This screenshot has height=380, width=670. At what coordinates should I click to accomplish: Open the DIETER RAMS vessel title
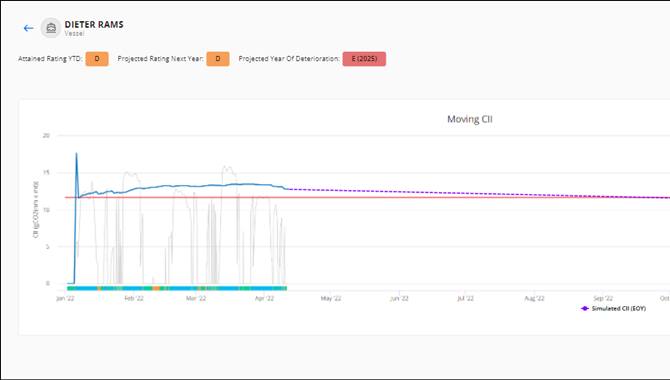(x=94, y=24)
